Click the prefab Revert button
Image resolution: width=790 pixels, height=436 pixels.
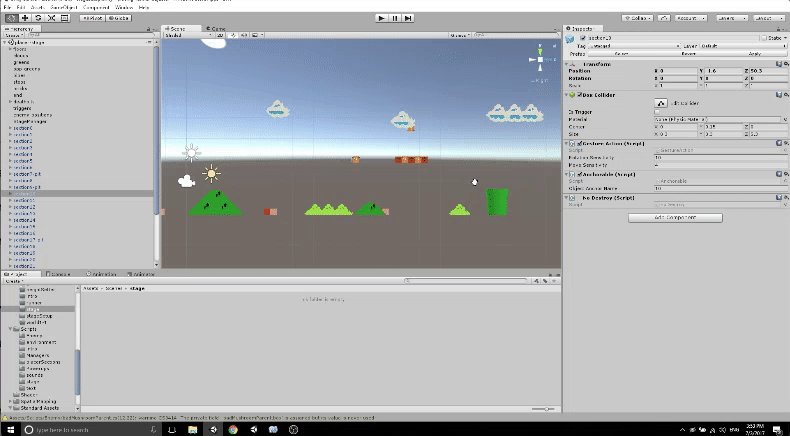pos(688,53)
